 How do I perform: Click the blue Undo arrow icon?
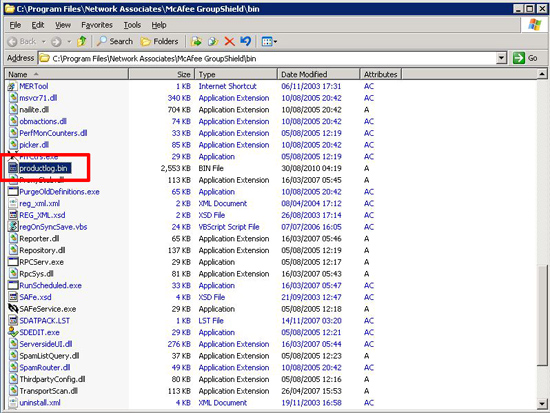point(246,41)
